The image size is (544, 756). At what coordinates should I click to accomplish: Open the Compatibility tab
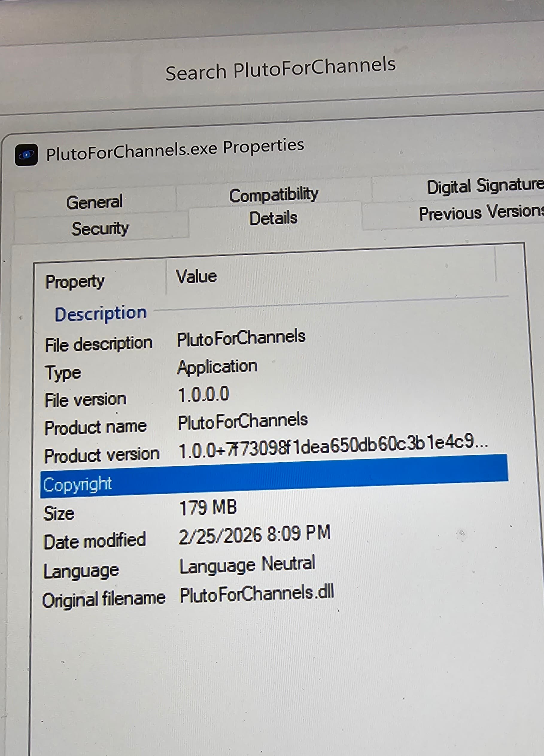coord(273,195)
